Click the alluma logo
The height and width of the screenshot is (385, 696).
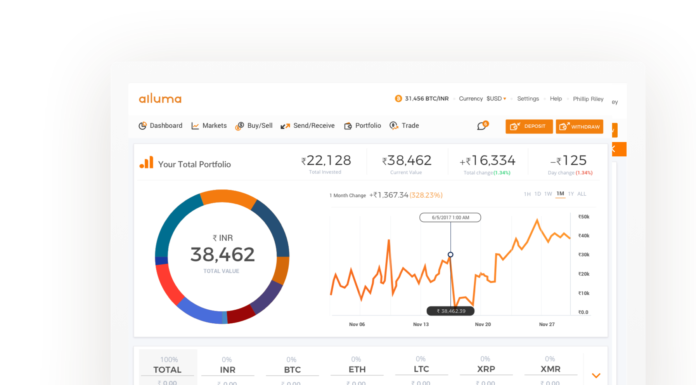(160, 99)
